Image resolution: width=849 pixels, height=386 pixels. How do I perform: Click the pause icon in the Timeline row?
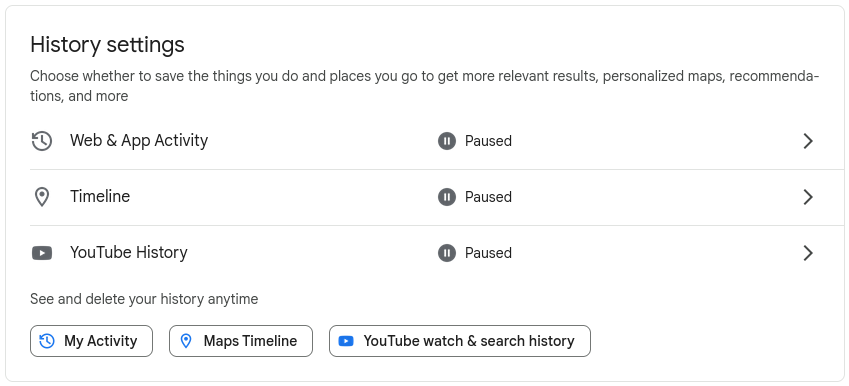[447, 197]
